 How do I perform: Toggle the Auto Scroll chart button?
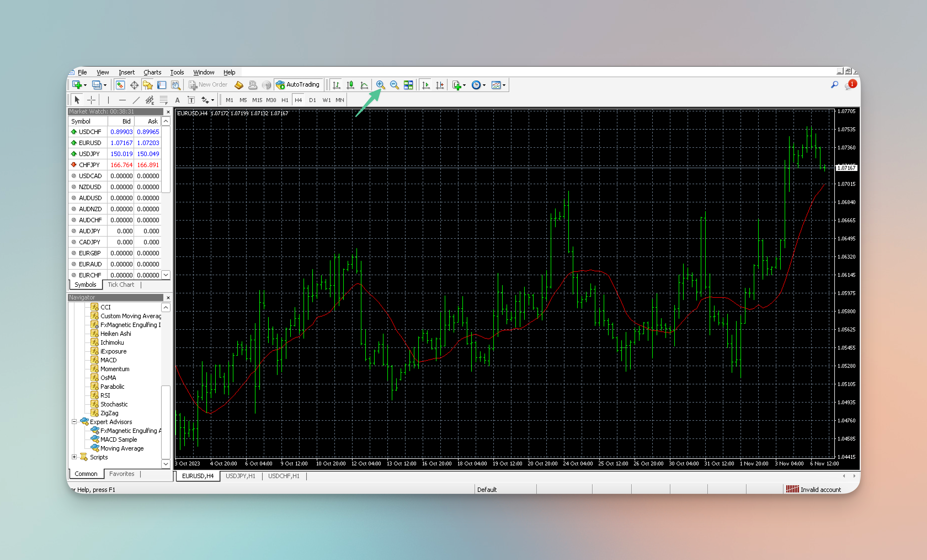click(426, 85)
